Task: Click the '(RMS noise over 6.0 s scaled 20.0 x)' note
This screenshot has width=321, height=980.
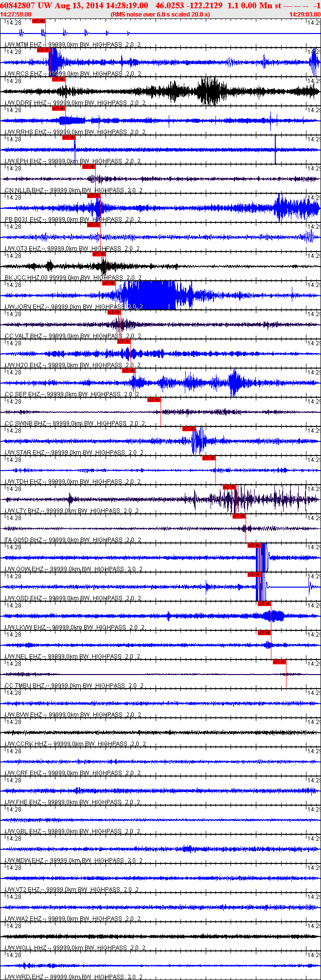Action: point(160,14)
